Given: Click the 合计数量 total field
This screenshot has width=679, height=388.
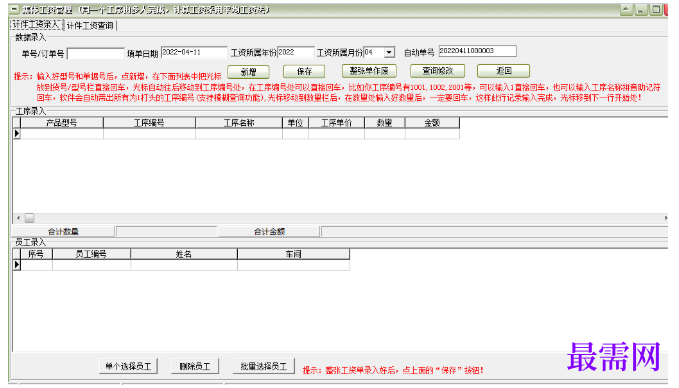Looking at the screenshot, I should 166,232.
